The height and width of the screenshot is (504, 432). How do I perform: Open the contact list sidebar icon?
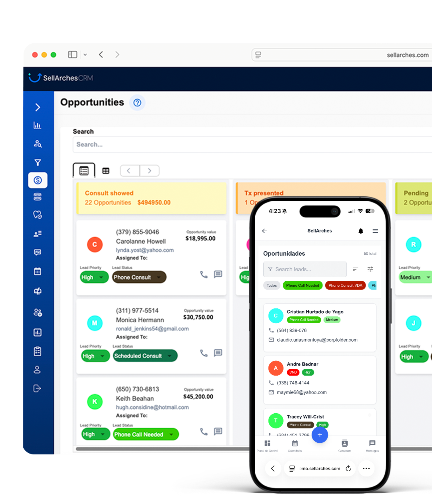pyautogui.click(x=38, y=234)
